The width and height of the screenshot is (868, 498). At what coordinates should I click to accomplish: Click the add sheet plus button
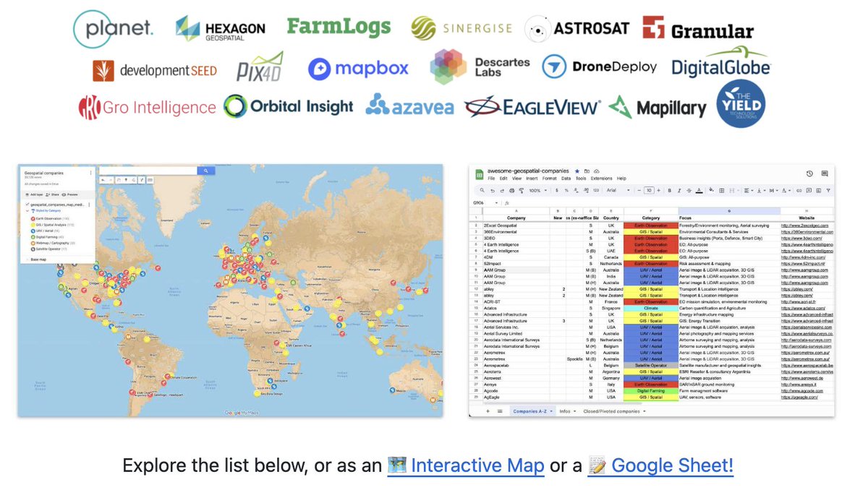(488, 411)
